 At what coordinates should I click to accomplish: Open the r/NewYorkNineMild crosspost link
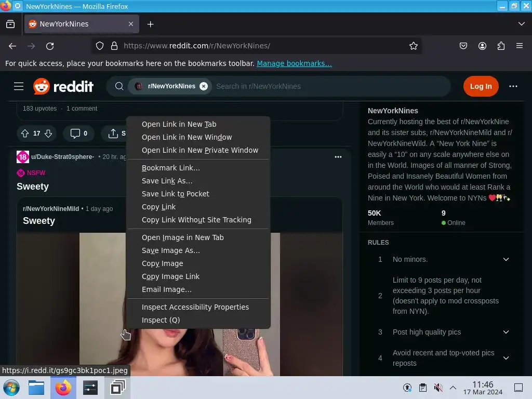pos(51,209)
